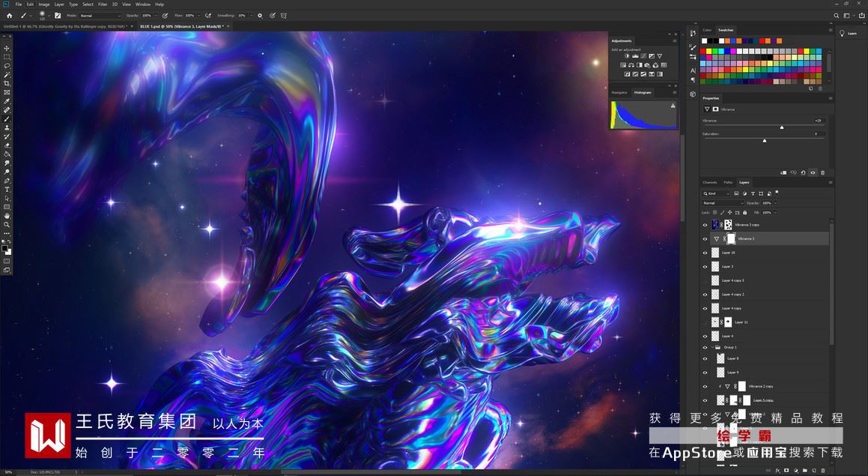Switch to the Channels tab
This screenshot has width=868, height=476.
pos(709,182)
